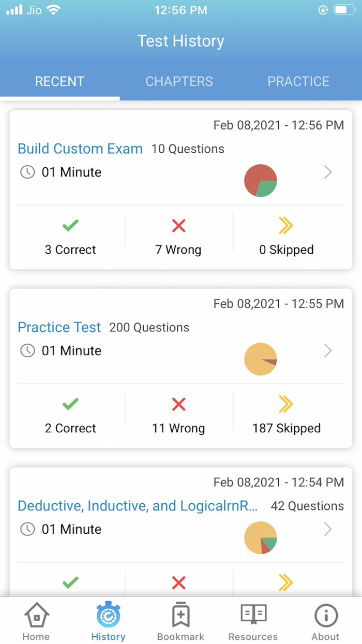Click the red X beside 11 Wrong
Image resolution: width=362 pixels, height=644 pixels.
click(x=178, y=404)
